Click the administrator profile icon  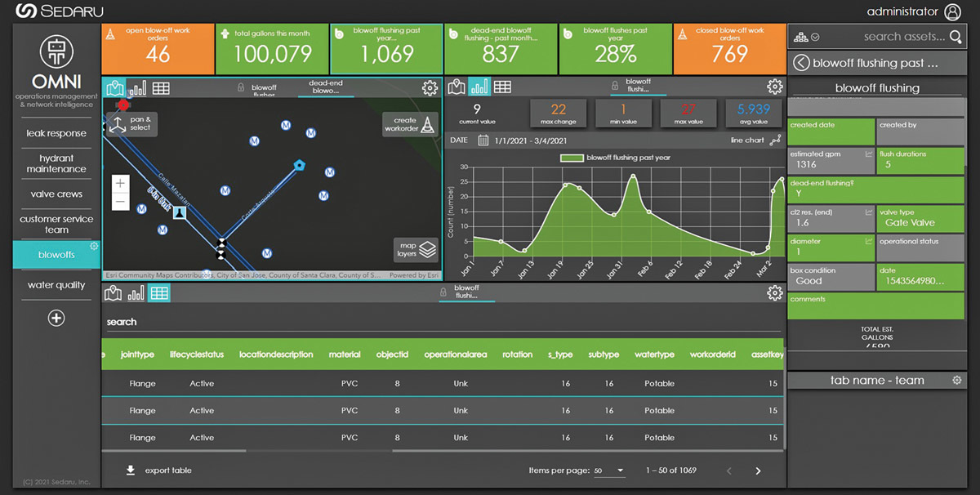[952, 11]
